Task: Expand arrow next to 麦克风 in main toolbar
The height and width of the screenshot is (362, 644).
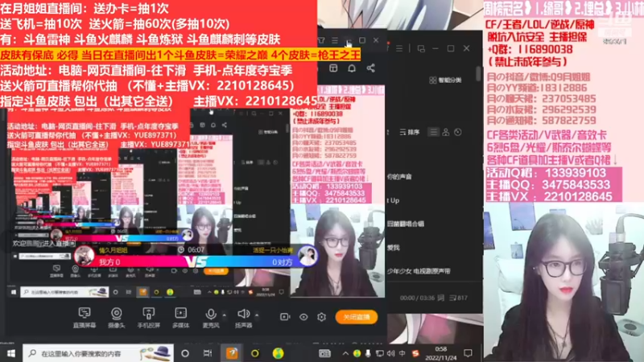Action: point(225,315)
